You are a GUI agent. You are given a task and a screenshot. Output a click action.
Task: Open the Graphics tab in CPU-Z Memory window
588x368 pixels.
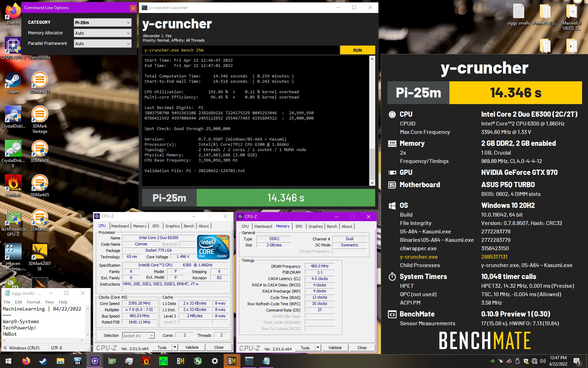315,226
